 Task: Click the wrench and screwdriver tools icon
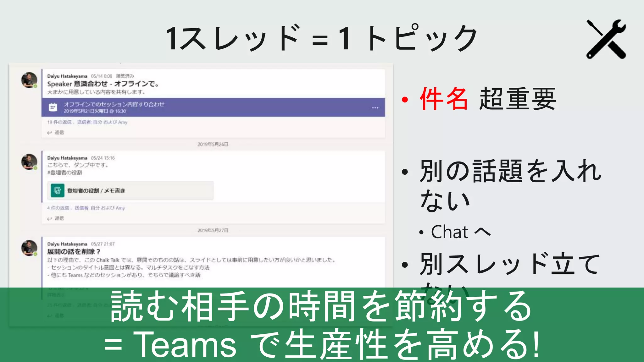606,39
